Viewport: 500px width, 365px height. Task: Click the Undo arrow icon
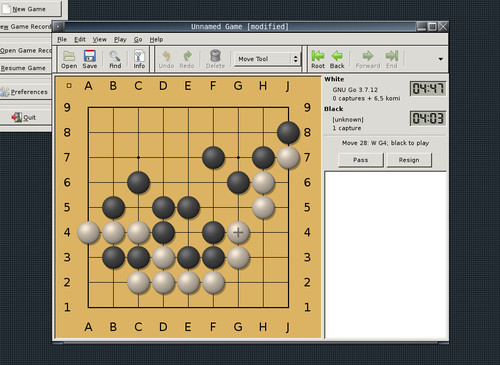click(166, 59)
